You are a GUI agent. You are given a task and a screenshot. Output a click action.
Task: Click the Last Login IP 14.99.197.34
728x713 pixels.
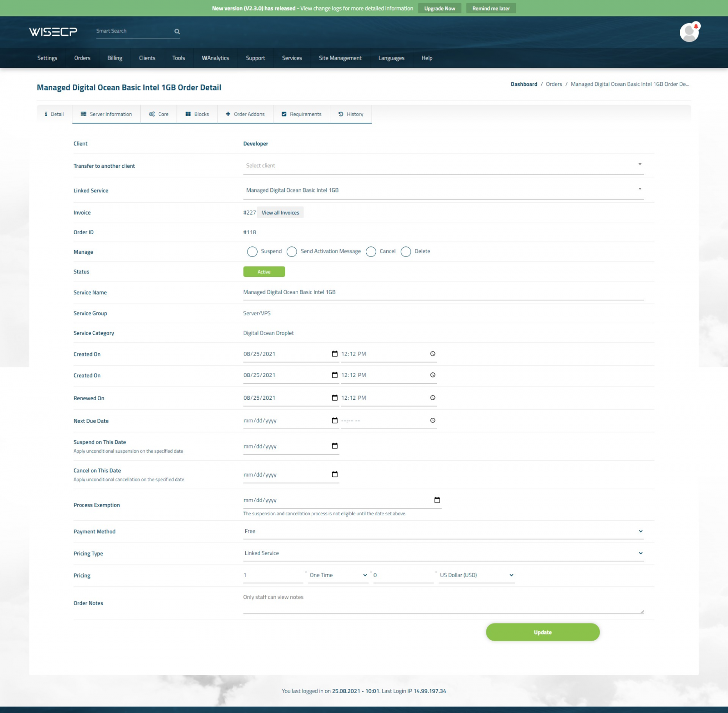click(430, 691)
